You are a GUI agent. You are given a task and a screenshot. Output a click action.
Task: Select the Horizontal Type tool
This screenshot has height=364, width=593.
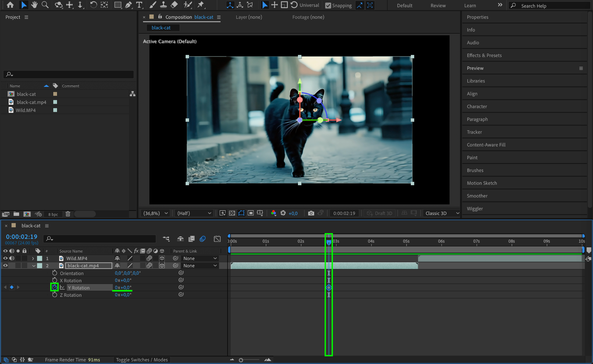[139, 5]
